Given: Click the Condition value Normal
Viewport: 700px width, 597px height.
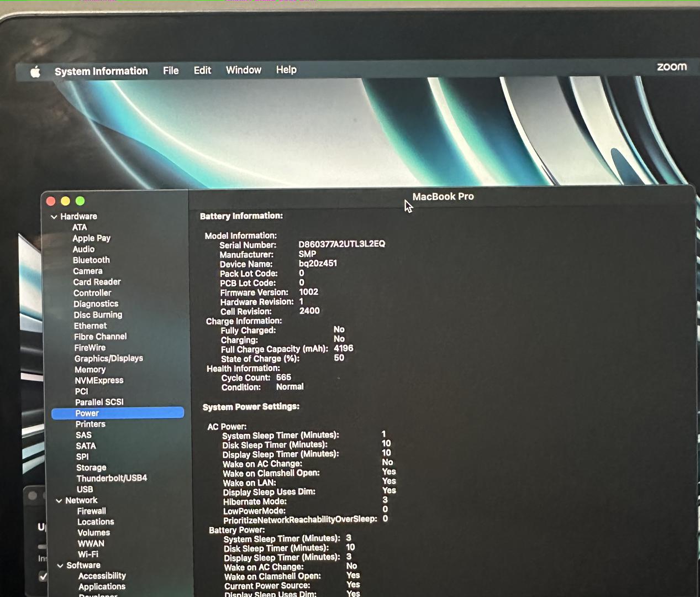Looking at the screenshot, I should (290, 387).
